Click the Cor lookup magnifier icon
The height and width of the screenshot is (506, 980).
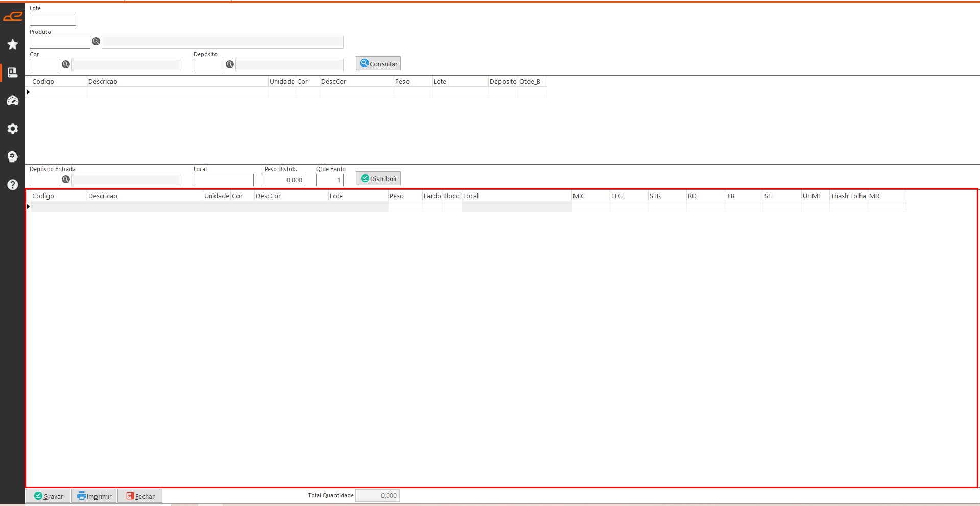tap(66, 64)
